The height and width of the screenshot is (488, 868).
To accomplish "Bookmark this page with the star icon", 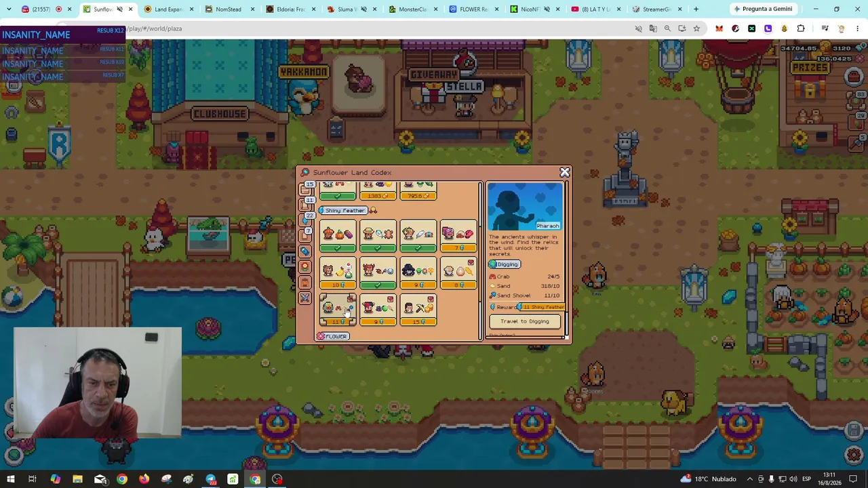I will point(696,28).
